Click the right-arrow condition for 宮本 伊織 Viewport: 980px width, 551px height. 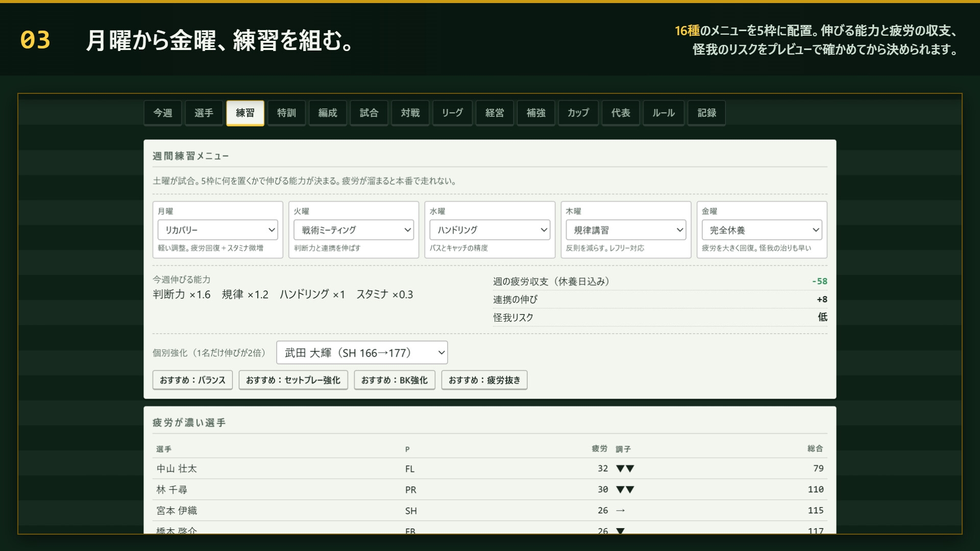(621, 510)
